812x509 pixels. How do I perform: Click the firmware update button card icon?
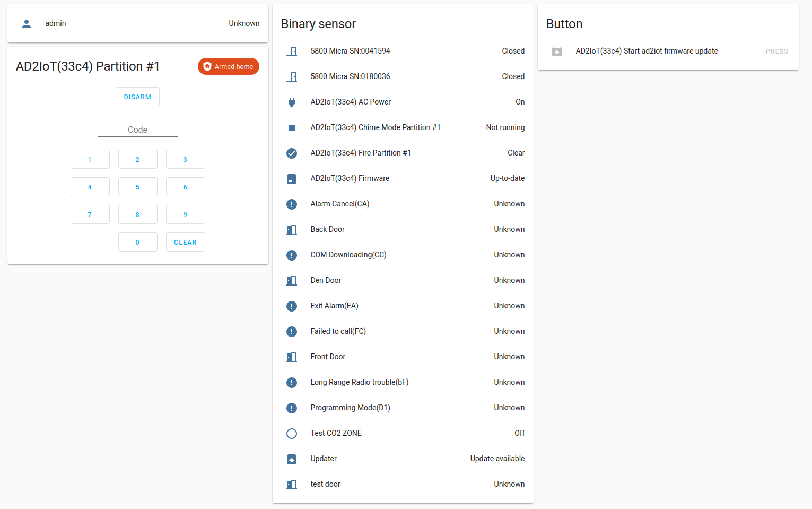tap(557, 51)
